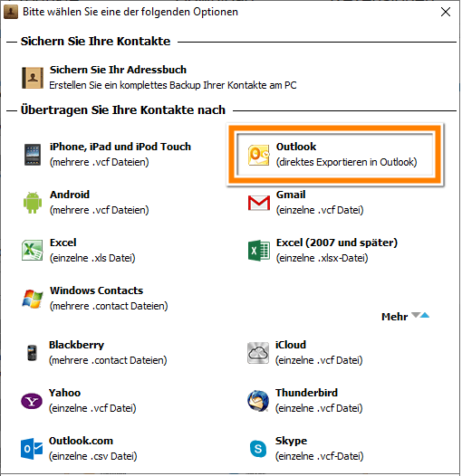Choose iCloud export label
Image resolution: width=462 pixels, height=476 pixels.
(291, 345)
